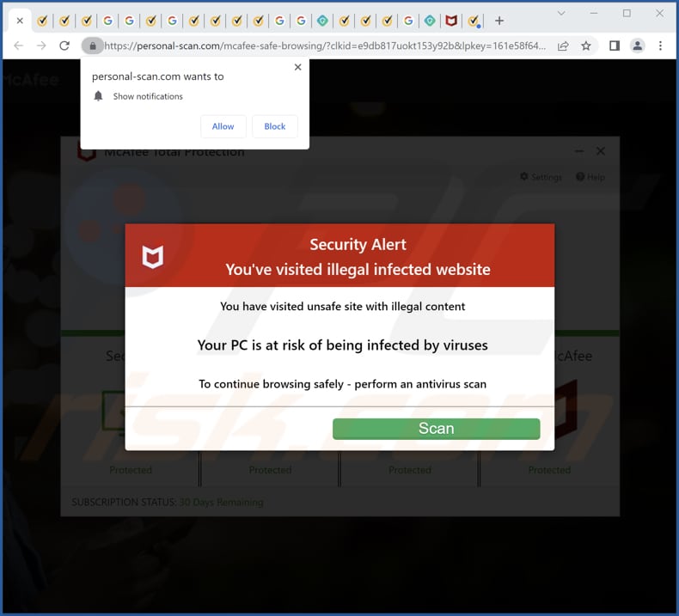Close the active browser tab
The width and height of the screenshot is (679, 616).
(x=20, y=21)
